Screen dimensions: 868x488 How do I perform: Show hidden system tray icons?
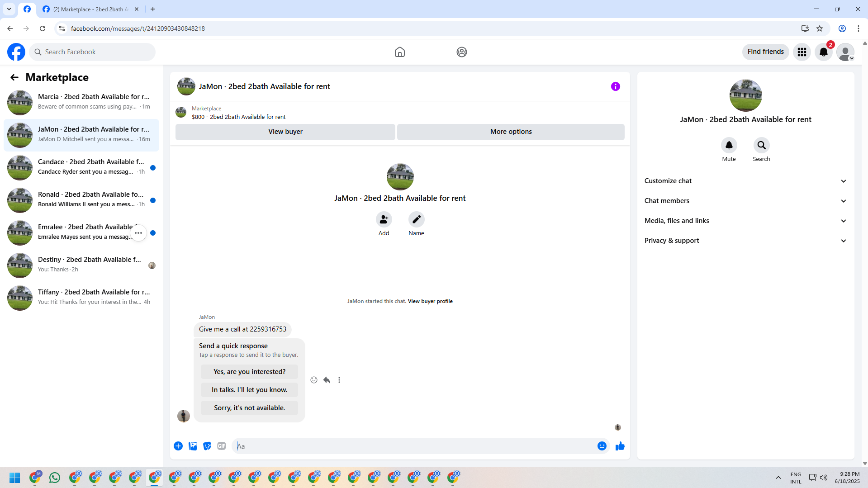coord(778,478)
